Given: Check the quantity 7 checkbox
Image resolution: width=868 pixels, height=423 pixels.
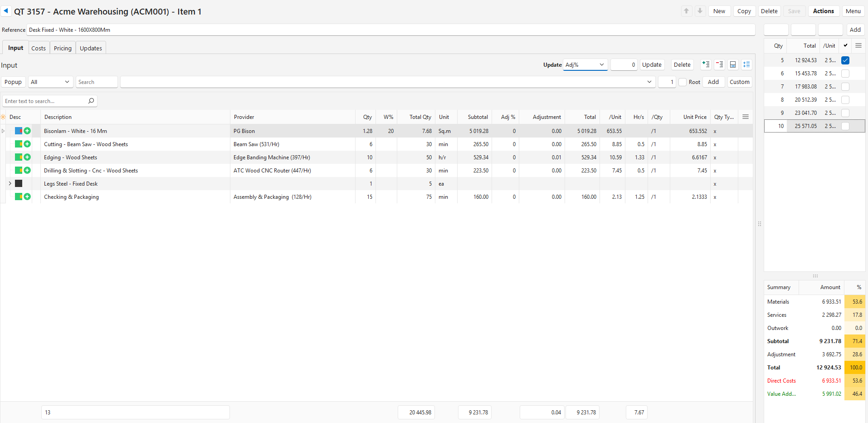Looking at the screenshot, I should 845,86.
